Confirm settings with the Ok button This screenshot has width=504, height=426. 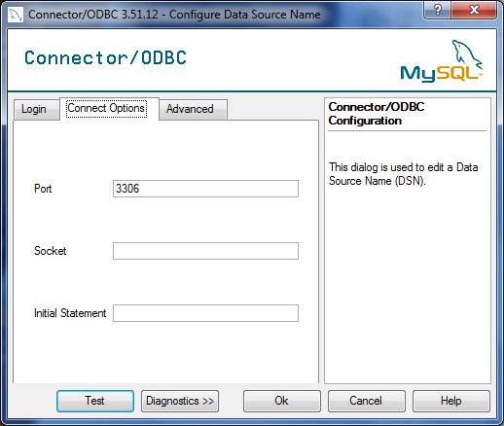point(282,401)
